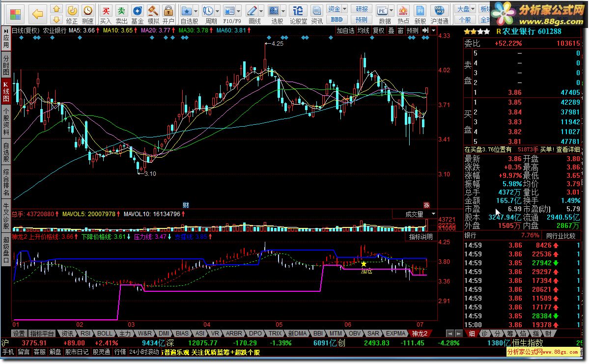Open the 查看详细 link

tap(568, 149)
